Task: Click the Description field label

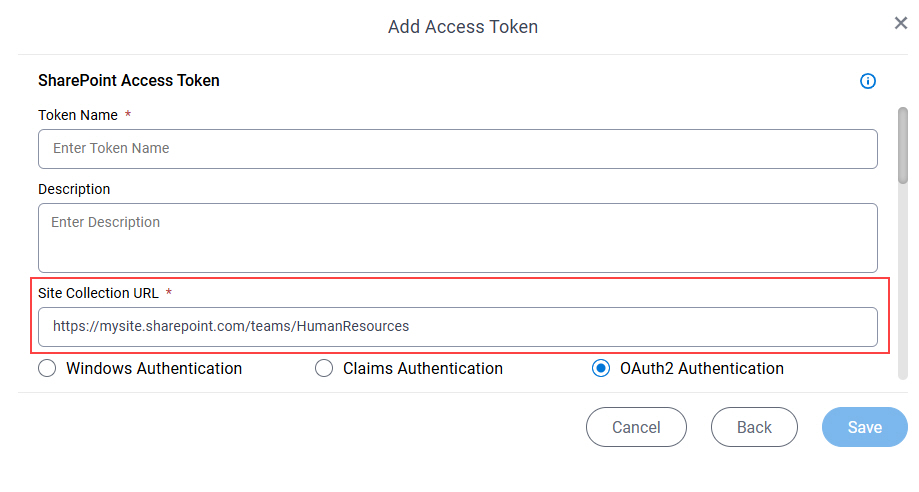Action: (x=74, y=189)
